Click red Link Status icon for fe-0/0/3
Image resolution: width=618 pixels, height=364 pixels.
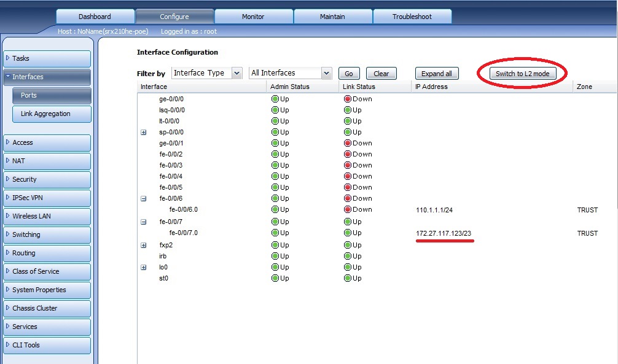pos(348,165)
